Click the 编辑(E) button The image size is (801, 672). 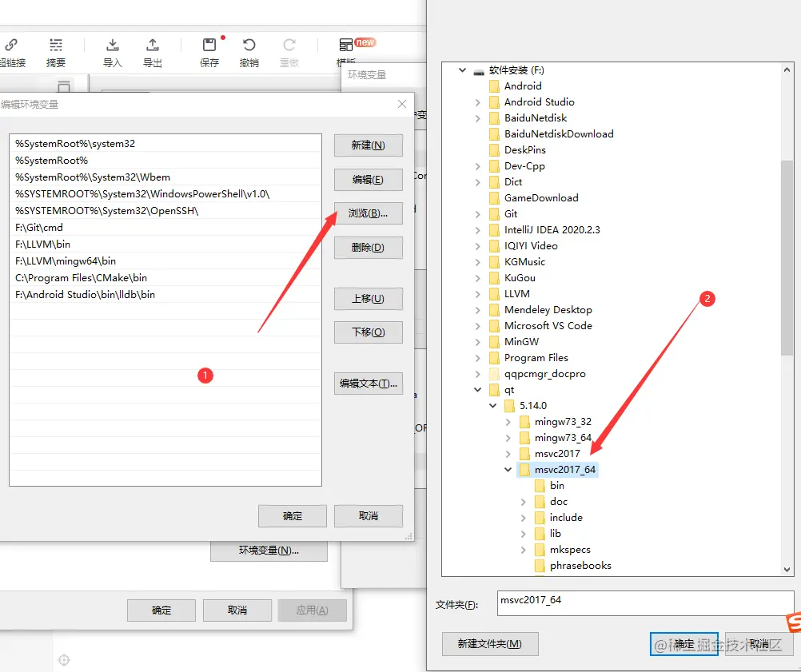pos(369,180)
